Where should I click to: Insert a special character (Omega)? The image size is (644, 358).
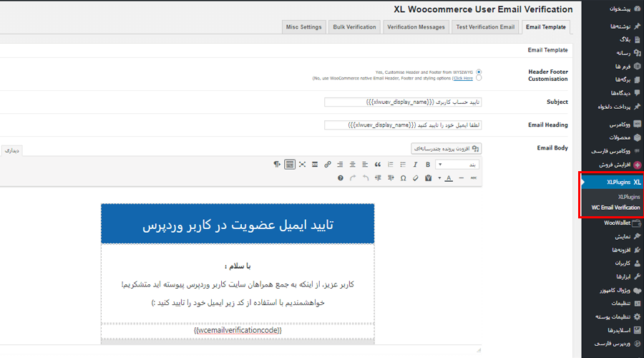pos(404,178)
